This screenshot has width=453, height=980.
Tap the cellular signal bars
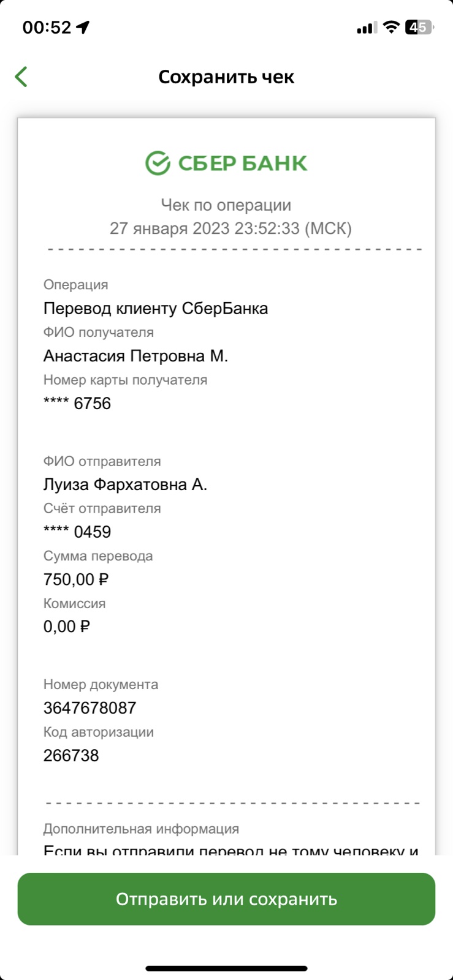[367, 28]
